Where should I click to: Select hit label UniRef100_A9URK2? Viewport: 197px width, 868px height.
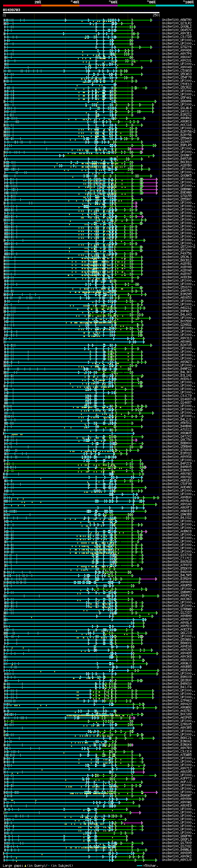tap(177, 118)
